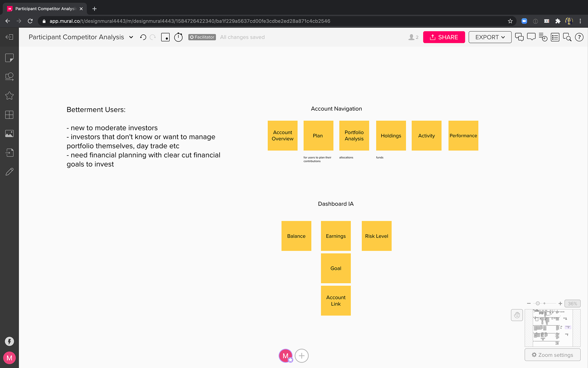Viewport: 588px width, 368px height.
Task: Click the zoom slider handle
Action: click(x=537, y=303)
